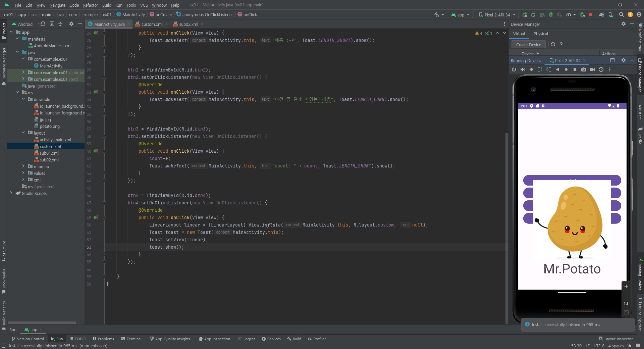Collapse the res folder
This screenshot has width=644, height=349.
17,93
